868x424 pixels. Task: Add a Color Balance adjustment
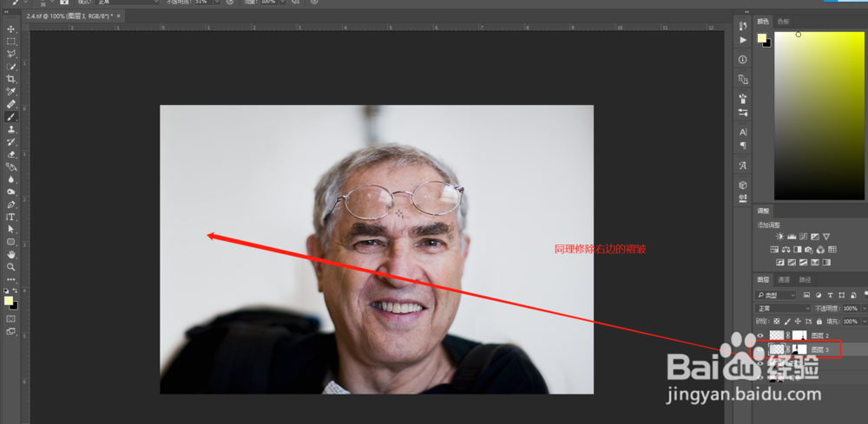click(x=788, y=250)
